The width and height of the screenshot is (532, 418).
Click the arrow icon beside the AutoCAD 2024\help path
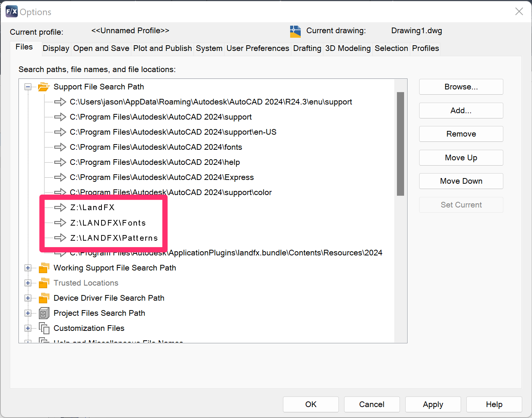[60, 162]
